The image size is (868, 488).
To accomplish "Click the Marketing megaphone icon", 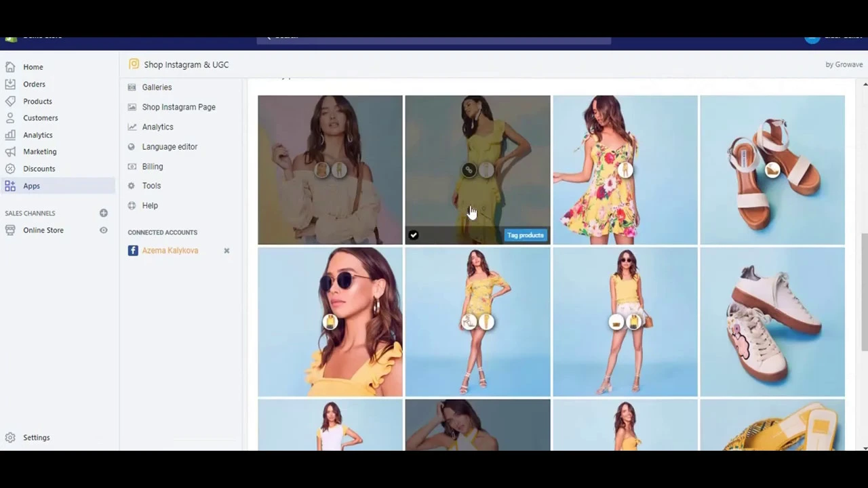I will (10, 152).
